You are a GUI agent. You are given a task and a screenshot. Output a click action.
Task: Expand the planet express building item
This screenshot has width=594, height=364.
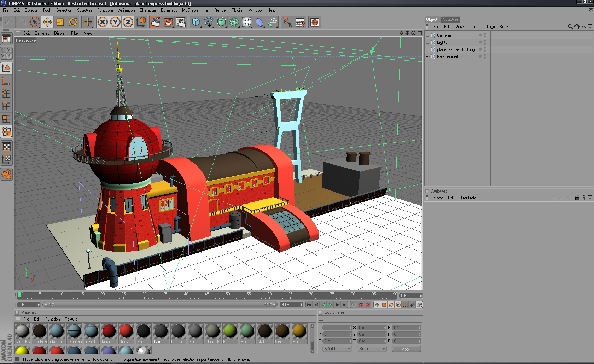click(427, 49)
